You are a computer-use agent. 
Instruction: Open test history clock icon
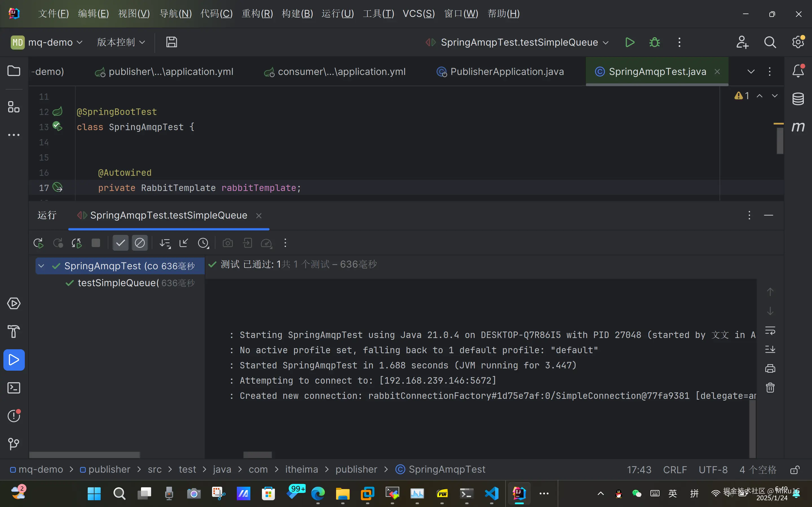coord(203,243)
